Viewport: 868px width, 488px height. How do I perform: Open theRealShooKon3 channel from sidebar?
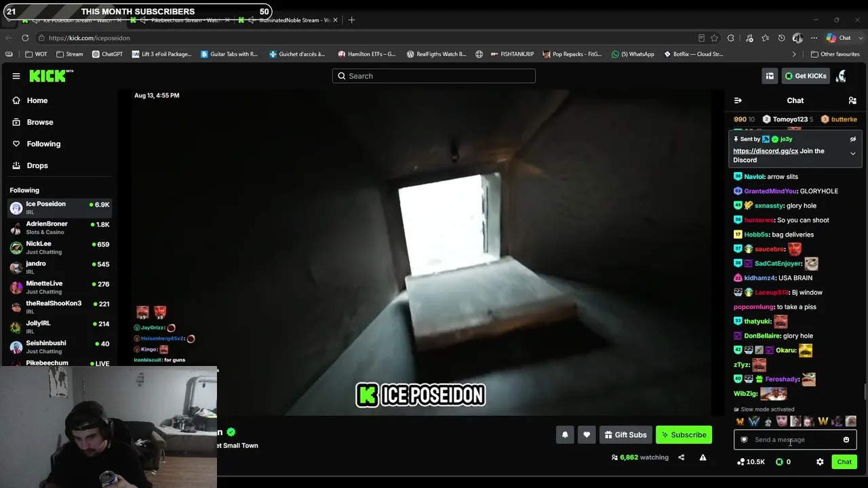60,307
